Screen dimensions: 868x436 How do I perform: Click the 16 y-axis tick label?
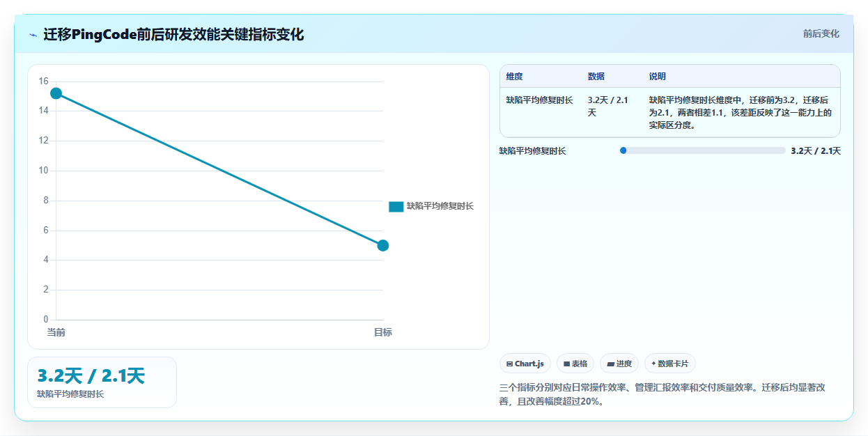click(43, 81)
